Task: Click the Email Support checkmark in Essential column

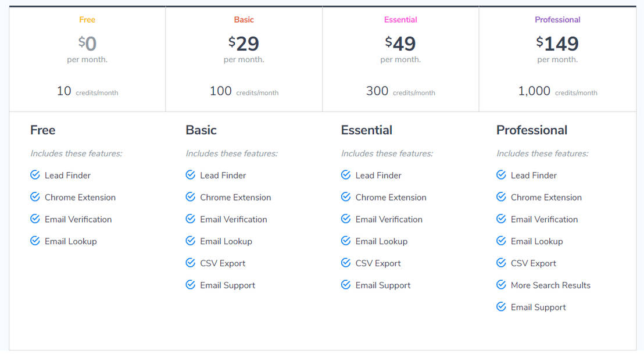Action: pyautogui.click(x=346, y=285)
